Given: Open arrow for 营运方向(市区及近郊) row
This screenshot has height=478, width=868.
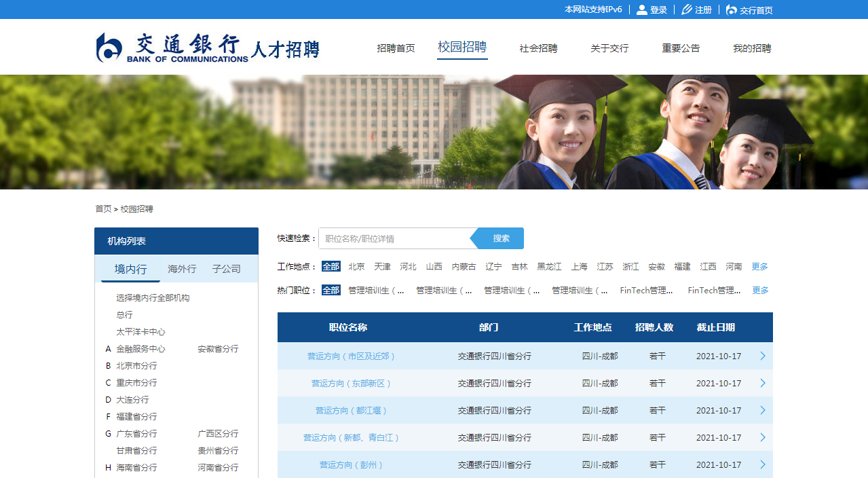Looking at the screenshot, I should (763, 356).
